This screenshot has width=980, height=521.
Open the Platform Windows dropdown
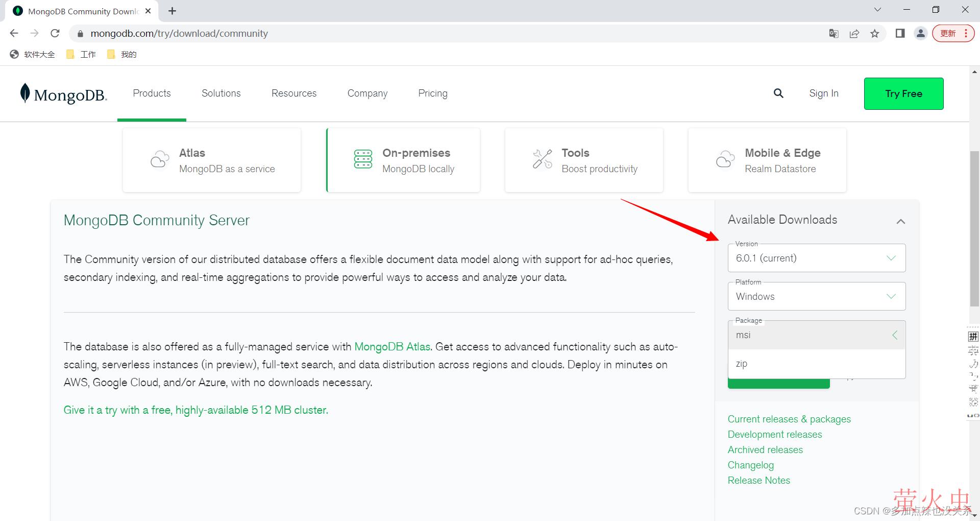click(x=816, y=297)
